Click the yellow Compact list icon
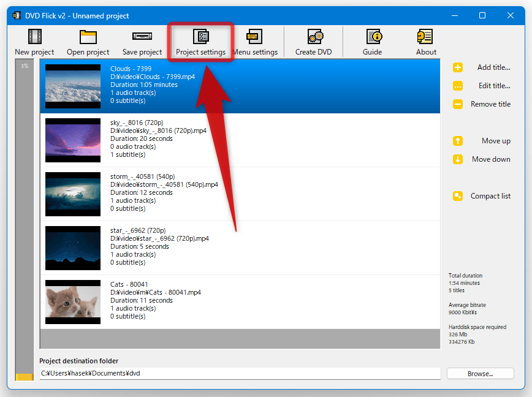Viewport: 532px width, 397px height. pos(458,196)
